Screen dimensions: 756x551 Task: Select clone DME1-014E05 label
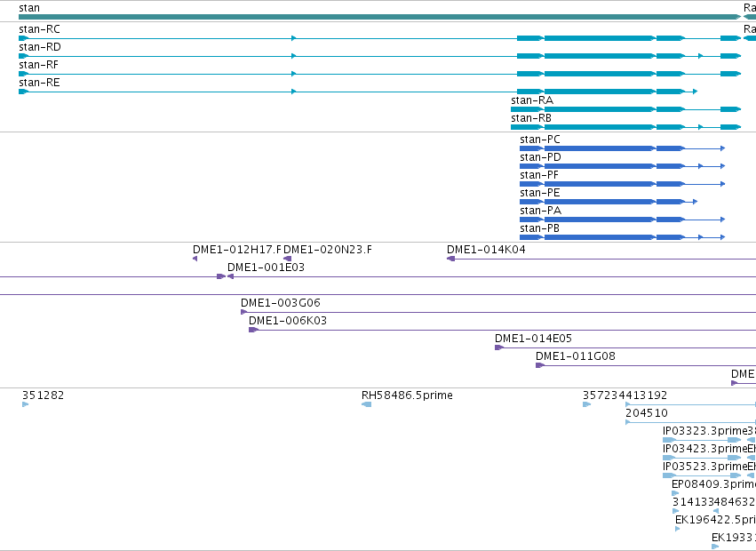[533, 339]
